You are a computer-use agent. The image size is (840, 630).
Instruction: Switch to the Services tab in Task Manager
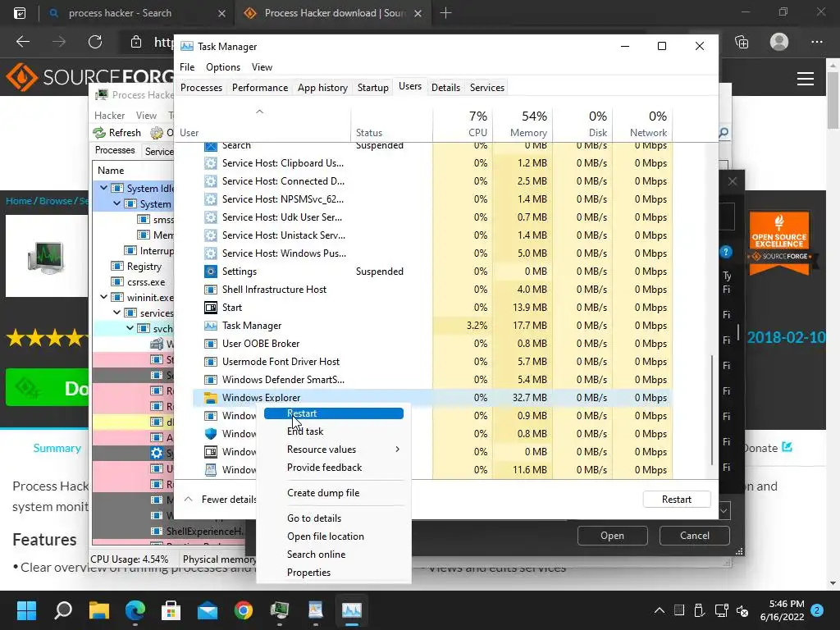click(x=487, y=87)
